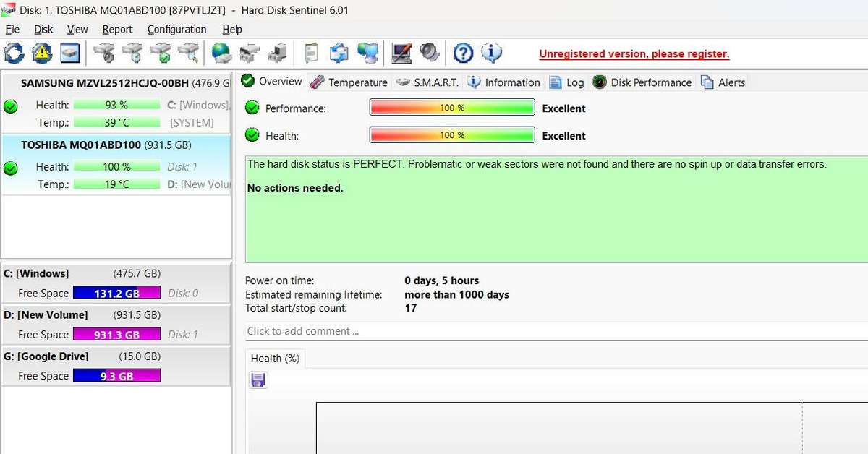Click the D: free space 931.3 GB bar
This screenshot has width=868, height=454.
(116, 335)
